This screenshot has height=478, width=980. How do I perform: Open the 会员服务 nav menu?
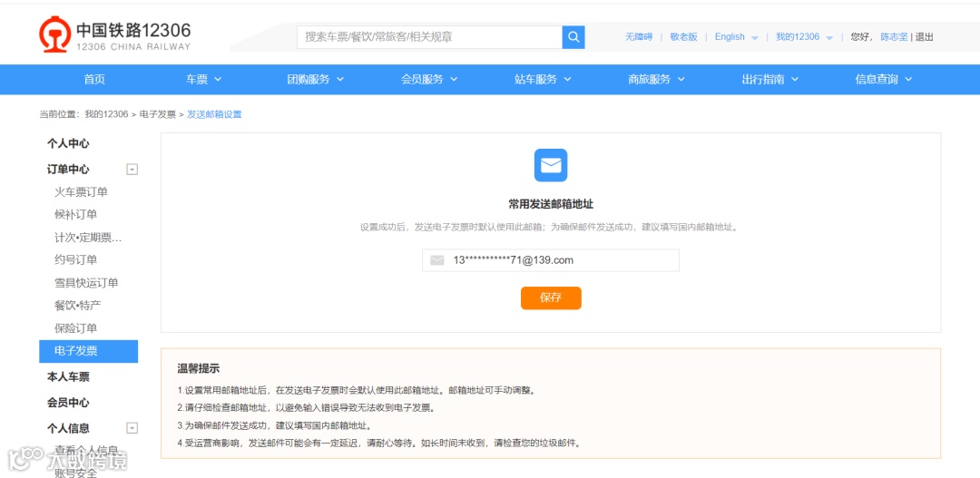(429, 79)
